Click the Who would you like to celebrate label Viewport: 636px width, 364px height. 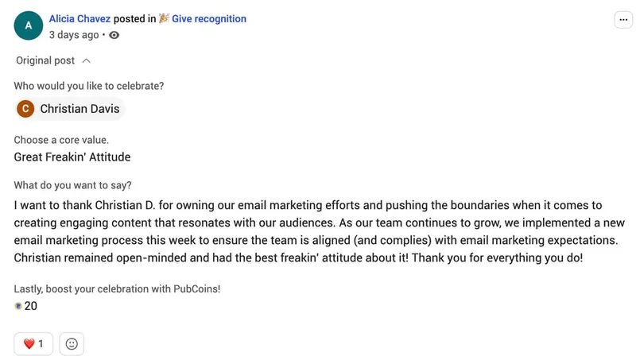point(89,86)
